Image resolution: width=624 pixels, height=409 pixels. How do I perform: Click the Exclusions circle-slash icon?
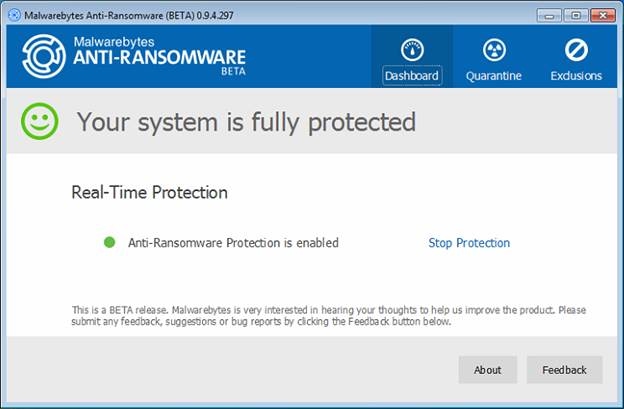(576, 49)
